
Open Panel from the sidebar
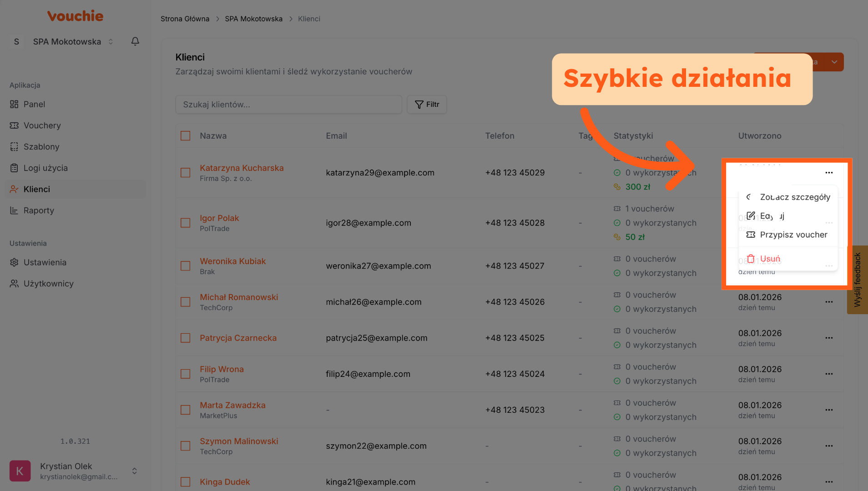[34, 104]
